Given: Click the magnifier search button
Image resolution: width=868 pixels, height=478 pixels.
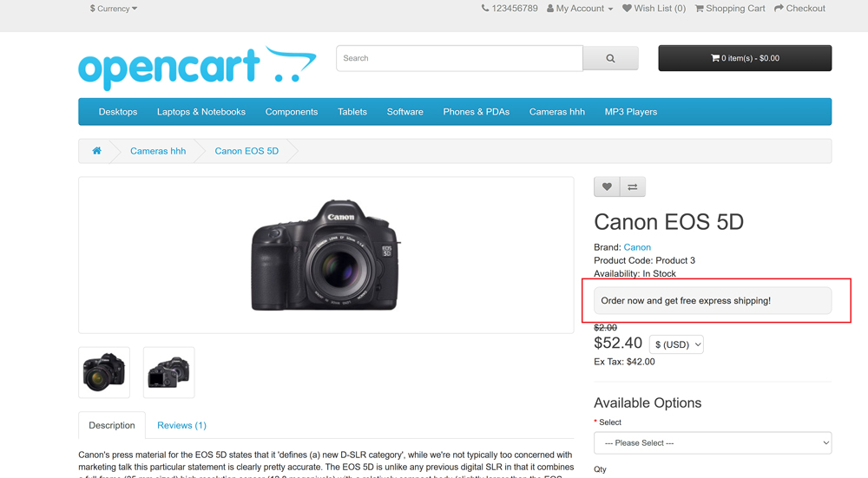Looking at the screenshot, I should coord(610,58).
